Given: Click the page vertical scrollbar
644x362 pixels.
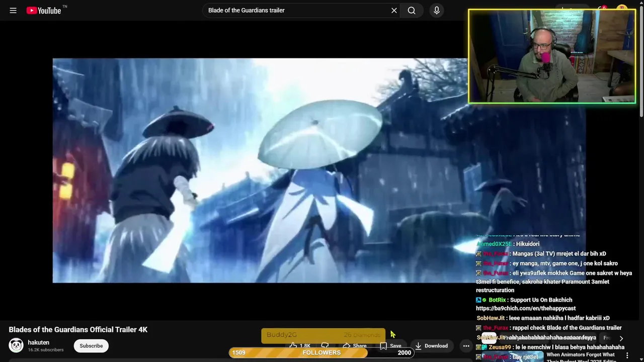Looking at the screenshot, I should click(640, 63).
